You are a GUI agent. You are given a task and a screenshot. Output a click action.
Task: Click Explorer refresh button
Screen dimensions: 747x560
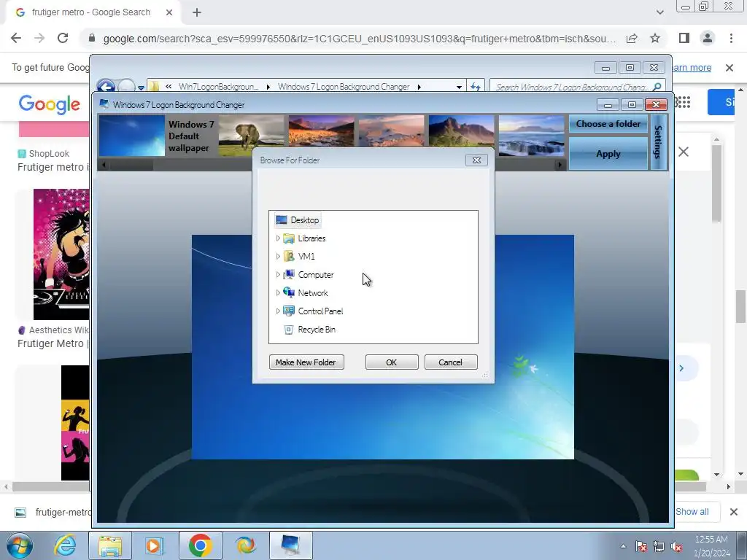pyautogui.click(x=476, y=87)
